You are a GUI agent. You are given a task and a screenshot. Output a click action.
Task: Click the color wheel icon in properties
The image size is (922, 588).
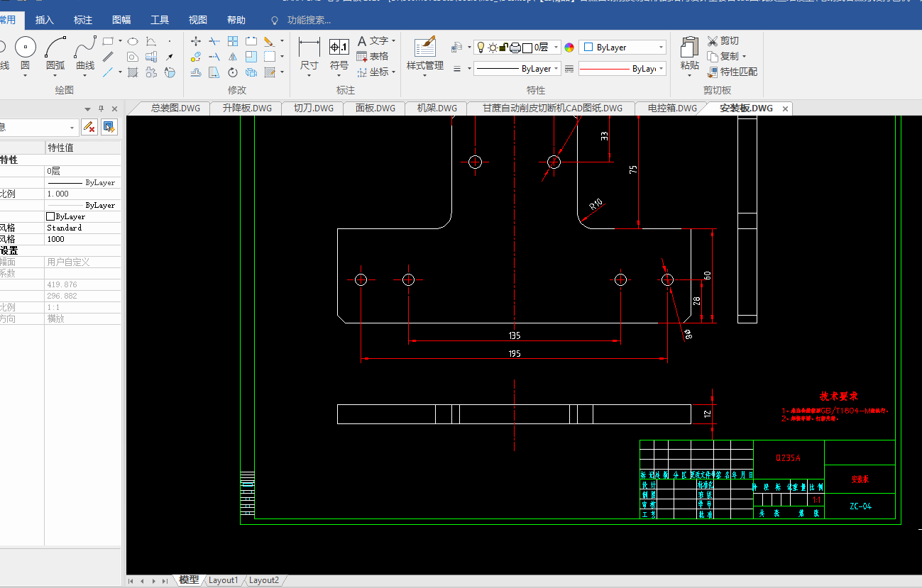pos(569,48)
